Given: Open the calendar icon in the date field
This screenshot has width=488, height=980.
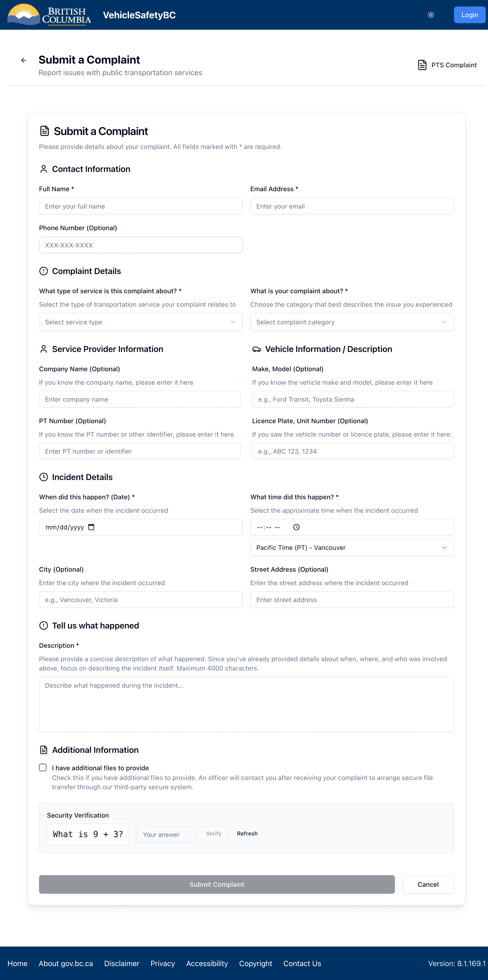Looking at the screenshot, I should coord(91,527).
